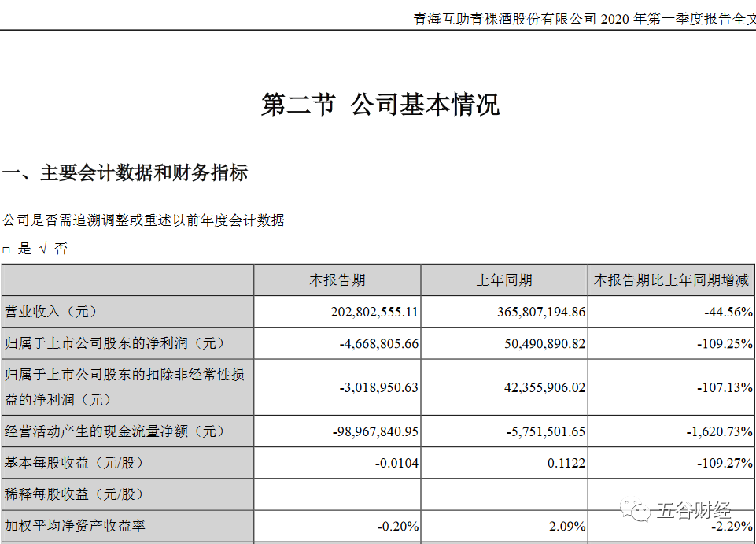
Task: Click the heading '一、主要会计数据和财务指标'
Action: coord(125,173)
